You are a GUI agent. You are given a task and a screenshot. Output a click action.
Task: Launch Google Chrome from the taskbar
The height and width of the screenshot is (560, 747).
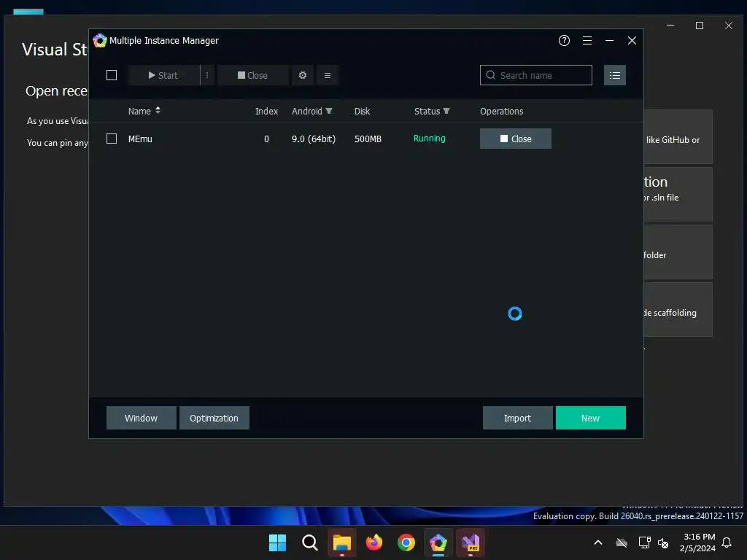tap(406, 542)
